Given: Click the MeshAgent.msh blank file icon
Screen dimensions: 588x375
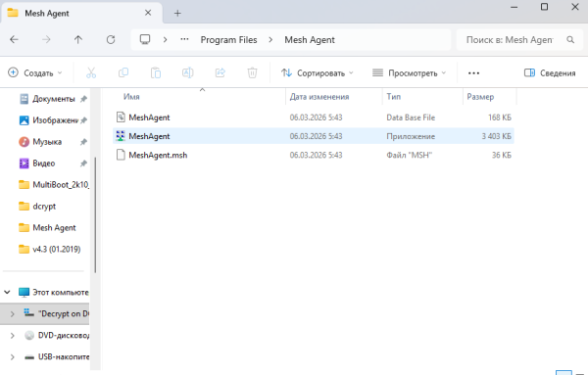Looking at the screenshot, I should pyautogui.click(x=121, y=155).
